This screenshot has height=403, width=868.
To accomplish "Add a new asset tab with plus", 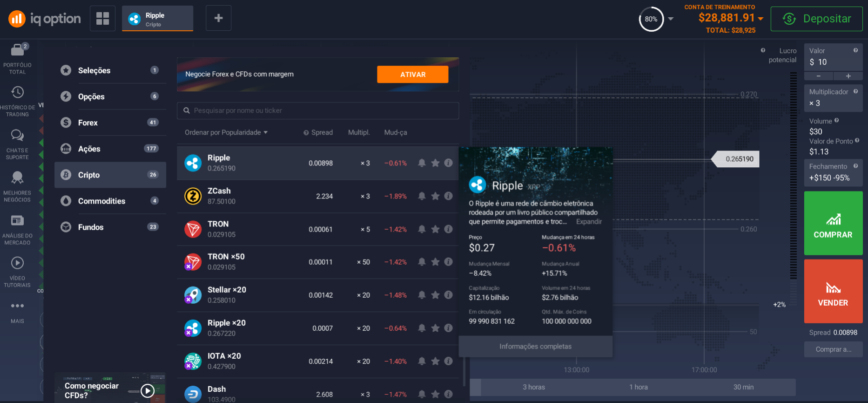I will [x=218, y=18].
